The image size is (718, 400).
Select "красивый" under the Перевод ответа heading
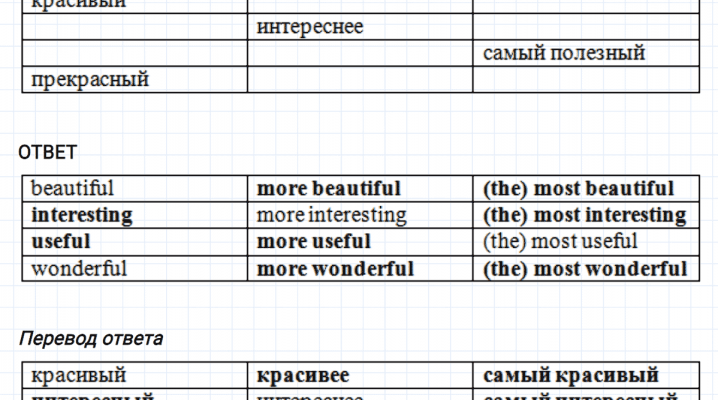click(x=79, y=376)
